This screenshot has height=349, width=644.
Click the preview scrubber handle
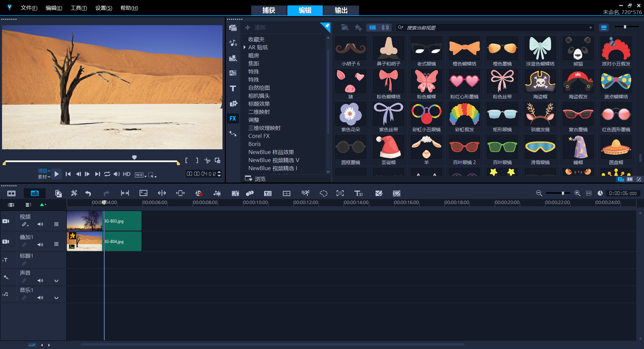tap(134, 157)
